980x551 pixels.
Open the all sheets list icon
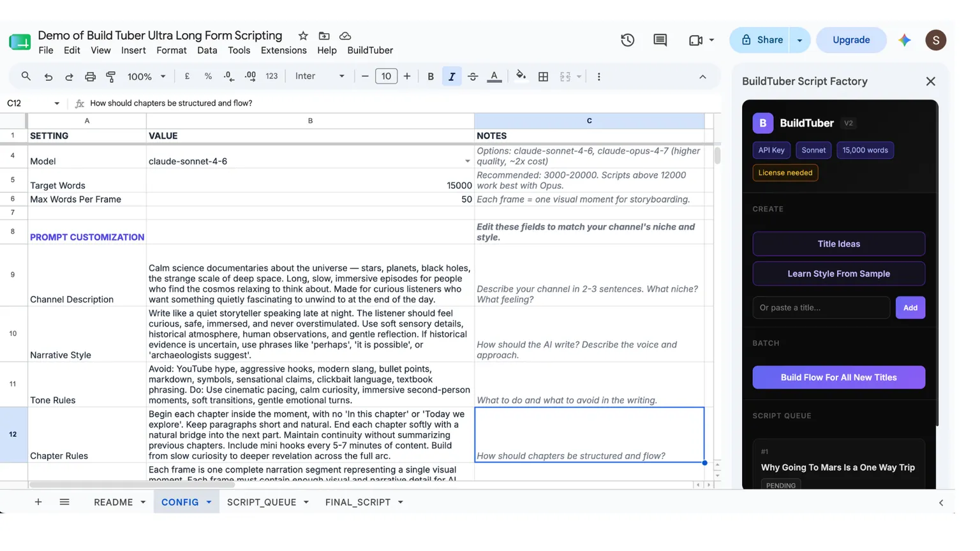click(x=64, y=503)
